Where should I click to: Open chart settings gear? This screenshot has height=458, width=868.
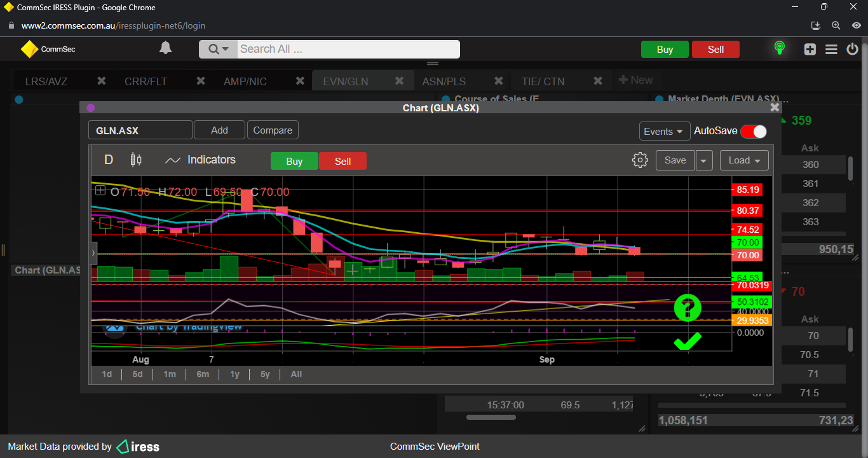click(640, 160)
